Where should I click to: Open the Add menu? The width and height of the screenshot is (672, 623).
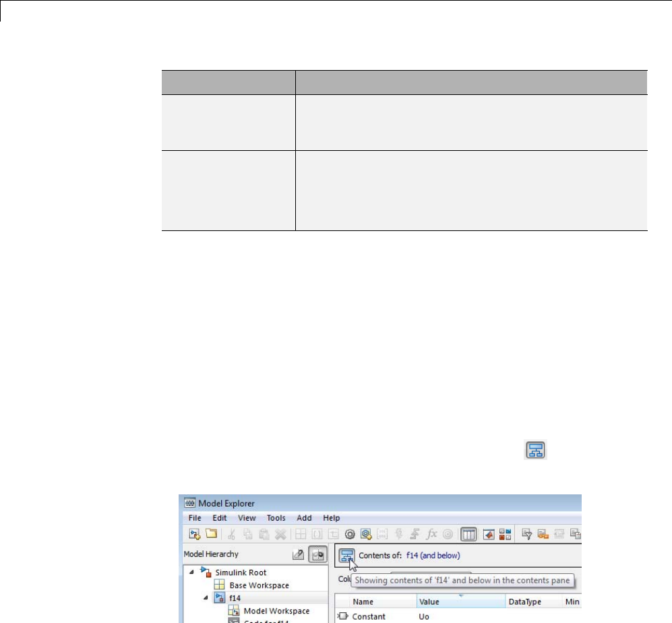[x=304, y=518]
